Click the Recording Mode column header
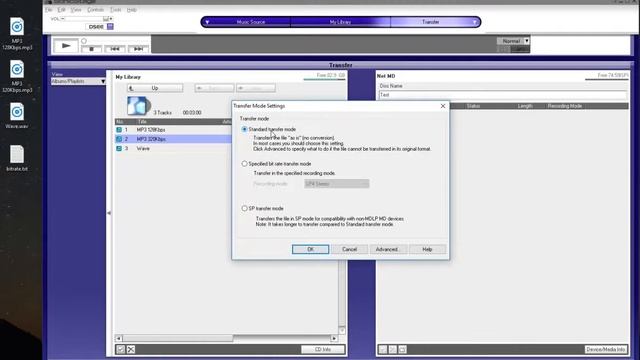The height and width of the screenshot is (360, 640). (x=565, y=106)
